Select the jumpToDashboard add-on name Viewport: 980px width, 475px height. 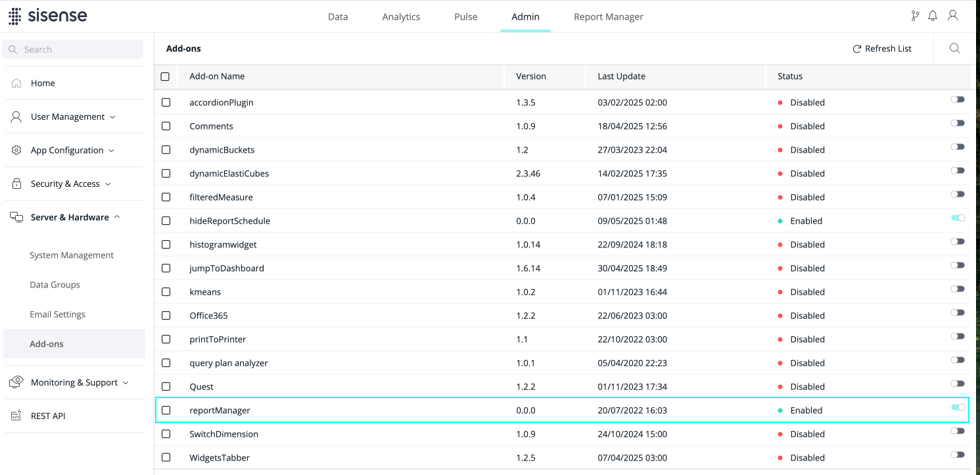point(227,268)
